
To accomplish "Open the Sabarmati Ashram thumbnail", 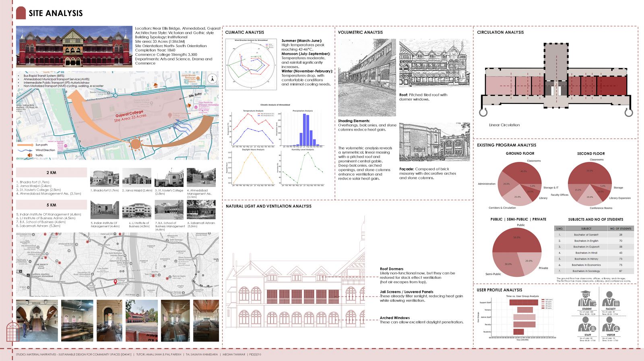I will [x=201, y=210].
